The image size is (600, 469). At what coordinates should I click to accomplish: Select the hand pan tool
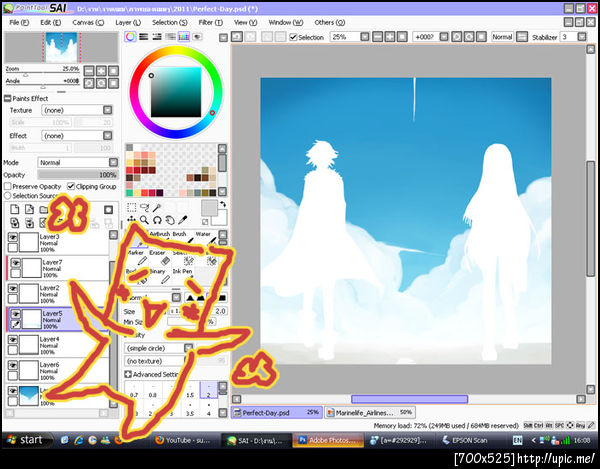170,220
